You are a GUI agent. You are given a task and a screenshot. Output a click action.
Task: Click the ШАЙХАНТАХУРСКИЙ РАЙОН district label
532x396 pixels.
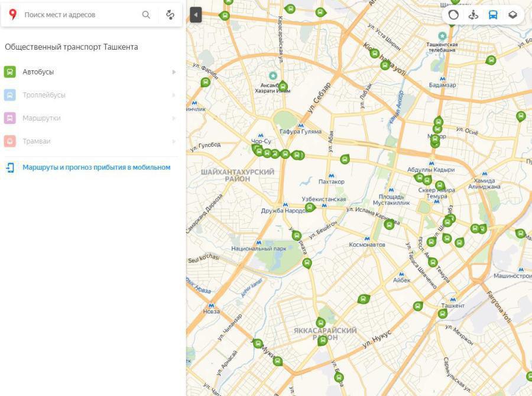point(238,176)
